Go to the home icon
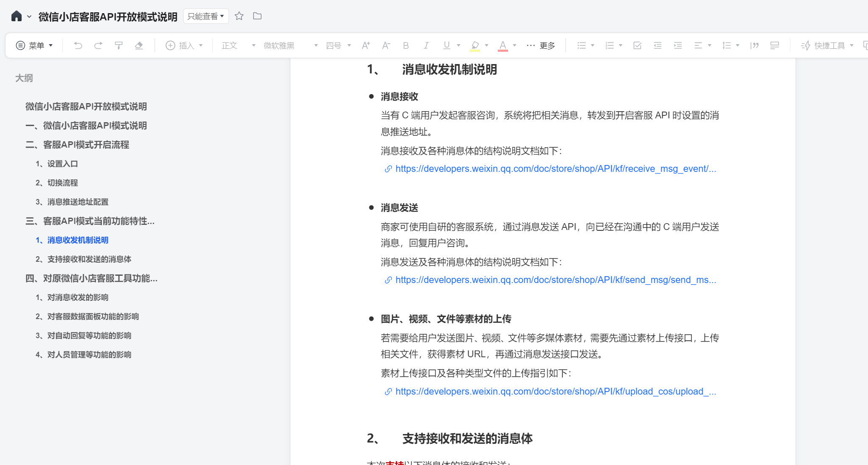Image resolution: width=868 pixels, height=465 pixels. [17, 16]
